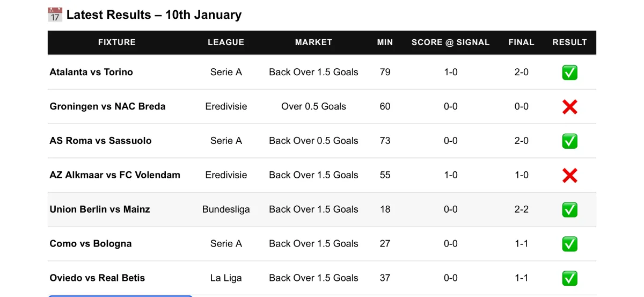
Task: Click the RESULT column header
Action: pos(569,42)
